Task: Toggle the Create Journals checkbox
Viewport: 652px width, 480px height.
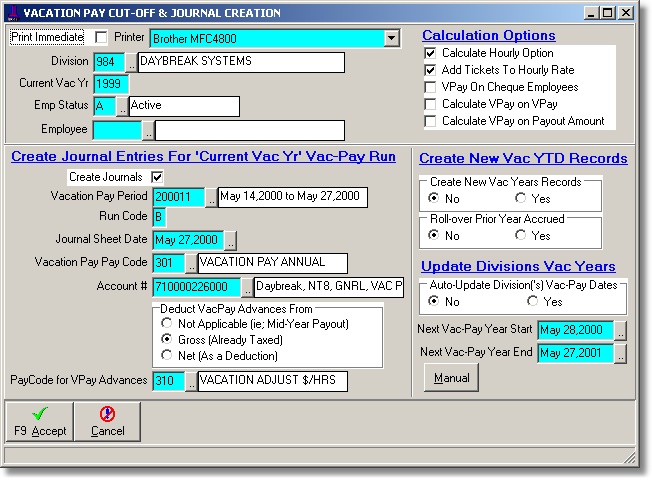Action: [x=157, y=177]
